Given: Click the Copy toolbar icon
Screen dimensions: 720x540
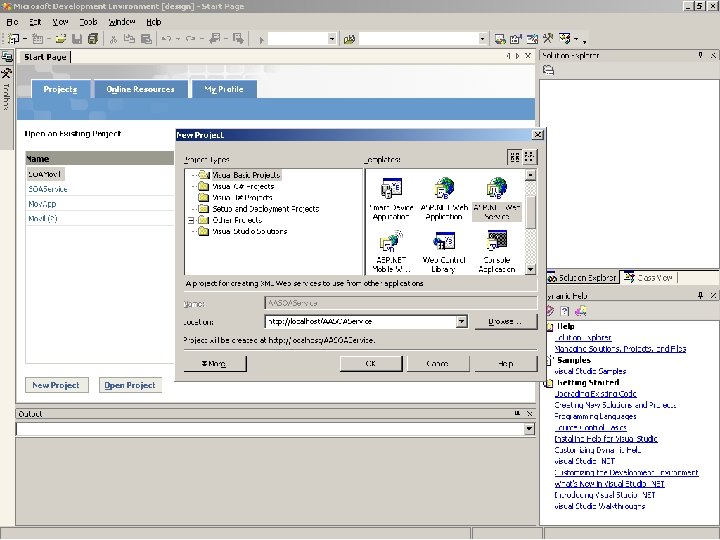Looking at the screenshot, I should point(129,39).
